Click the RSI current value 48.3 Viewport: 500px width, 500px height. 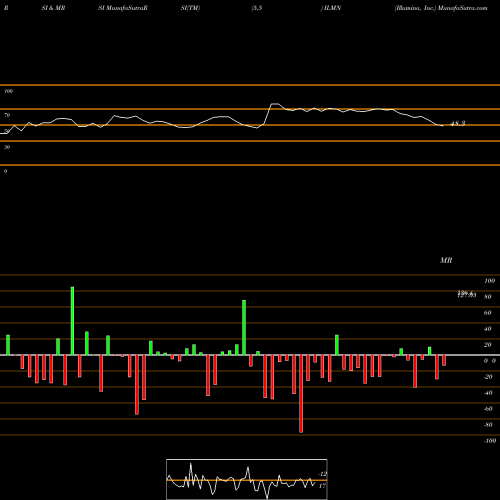(457, 124)
